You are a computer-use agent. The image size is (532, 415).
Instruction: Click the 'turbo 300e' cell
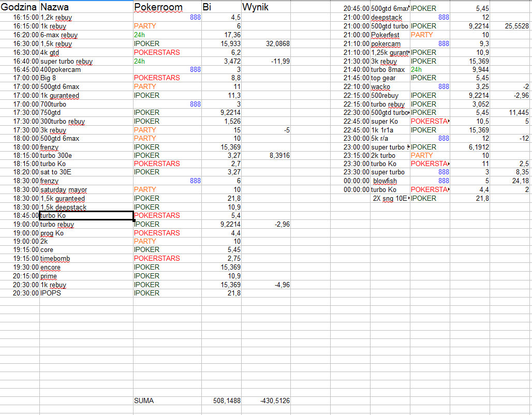click(86, 155)
